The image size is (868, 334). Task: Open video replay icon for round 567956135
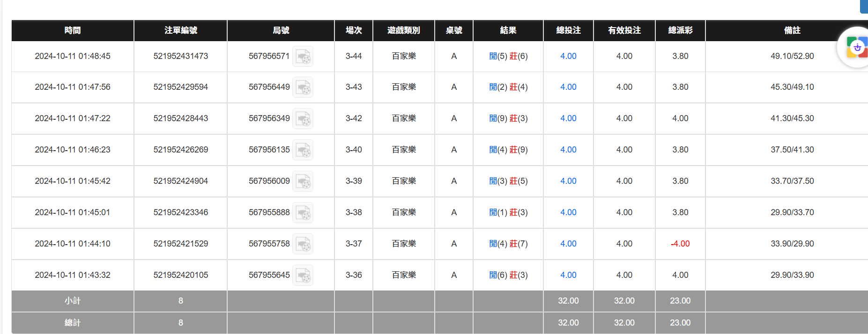303,150
